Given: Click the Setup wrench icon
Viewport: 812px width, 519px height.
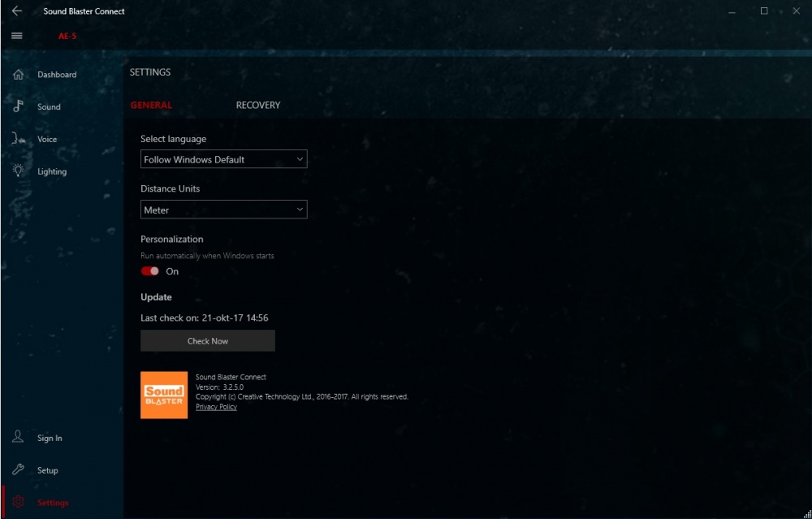Looking at the screenshot, I should [18, 469].
